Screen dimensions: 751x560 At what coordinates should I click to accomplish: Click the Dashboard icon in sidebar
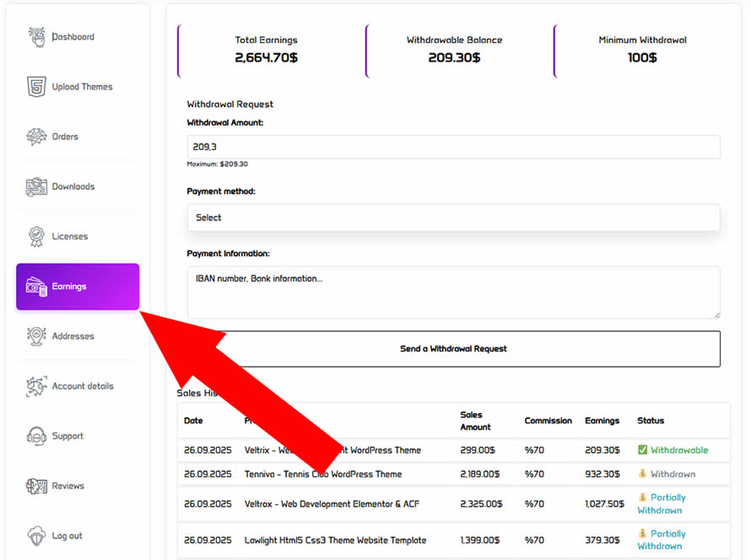coord(36,37)
